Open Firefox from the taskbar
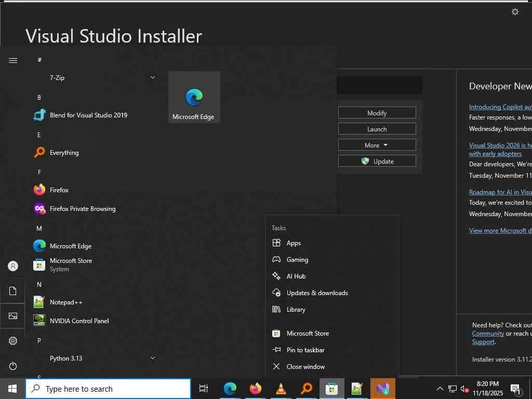Screen dimensions: 532x399 coord(256,389)
